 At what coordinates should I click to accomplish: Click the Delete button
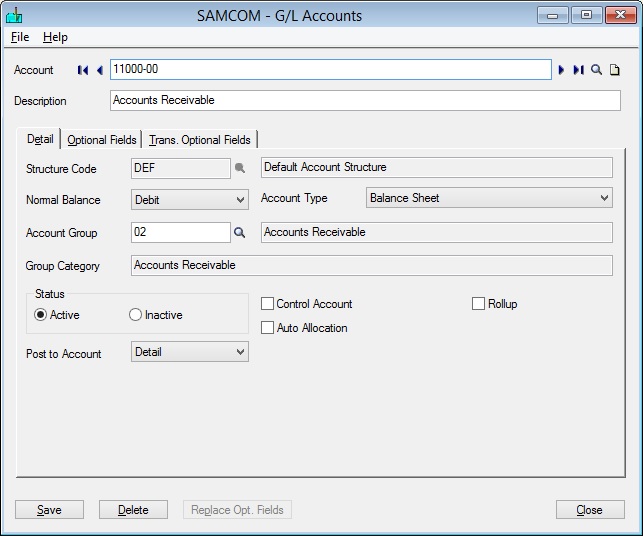pos(133,510)
